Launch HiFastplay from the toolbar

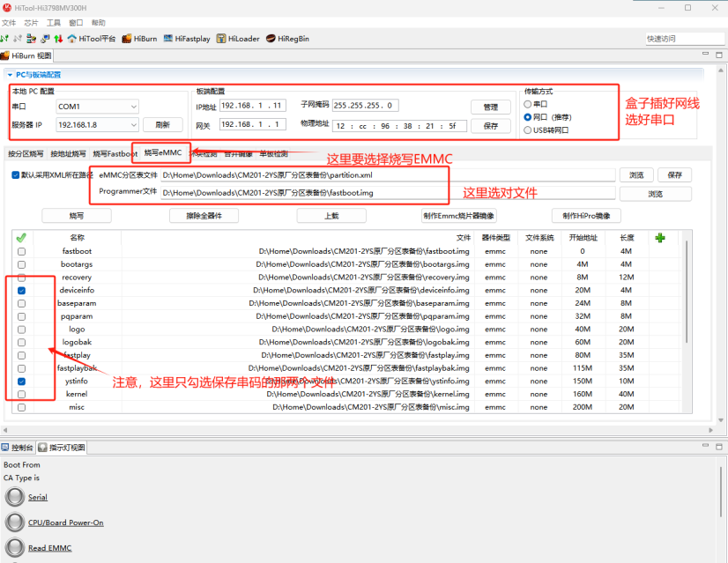click(x=186, y=39)
